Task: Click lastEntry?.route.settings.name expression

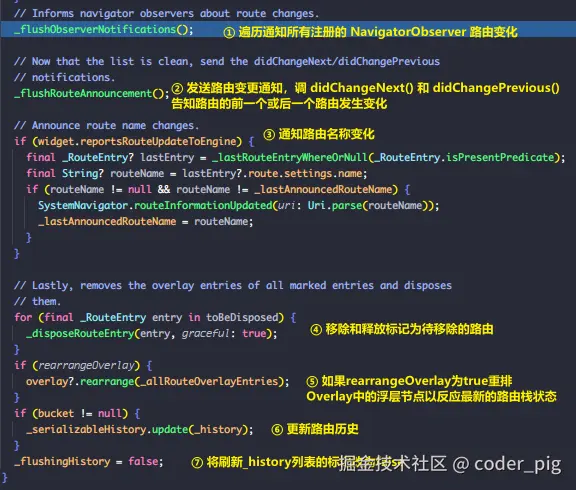Action: point(272,173)
